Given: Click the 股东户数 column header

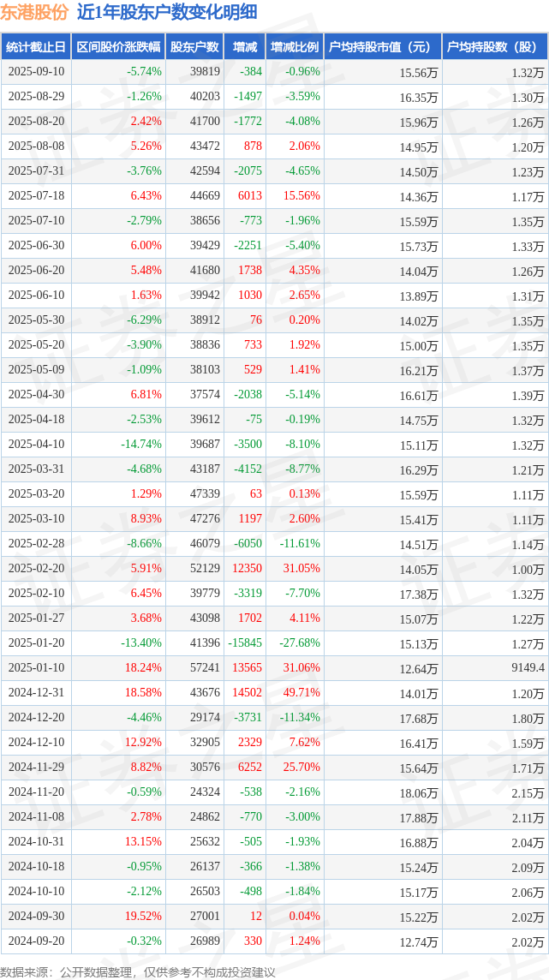Looking at the screenshot, I should [x=194, y=47].
